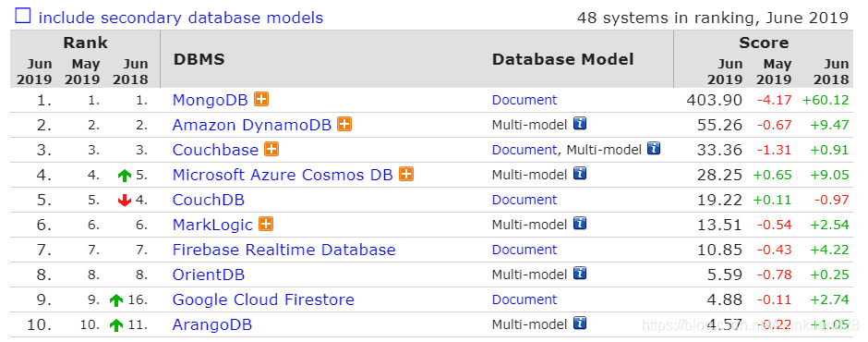Click the orange plus icon beside MarkLogic

[x=266, y=224]
